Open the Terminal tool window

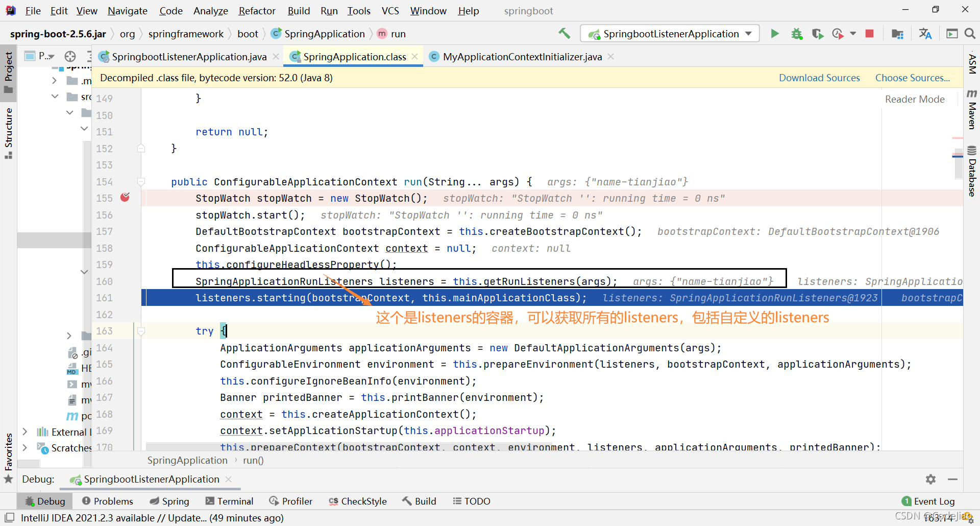coord(229,501)
